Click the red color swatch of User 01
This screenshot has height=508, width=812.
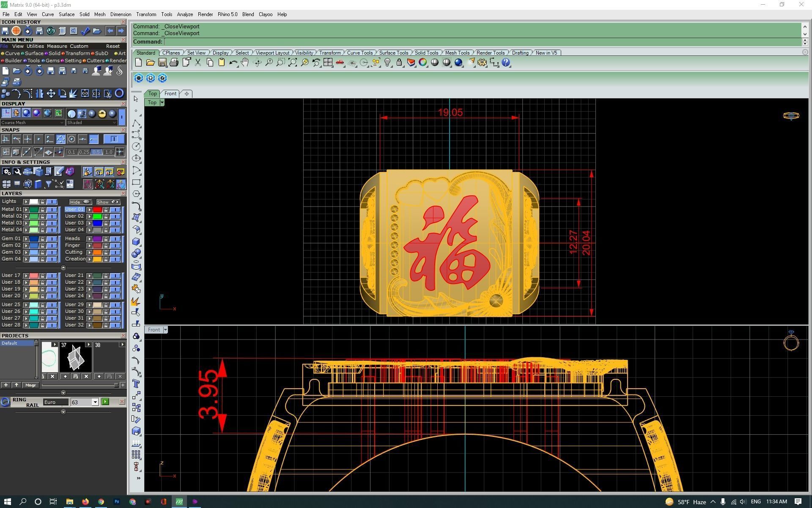coord(97,210)
